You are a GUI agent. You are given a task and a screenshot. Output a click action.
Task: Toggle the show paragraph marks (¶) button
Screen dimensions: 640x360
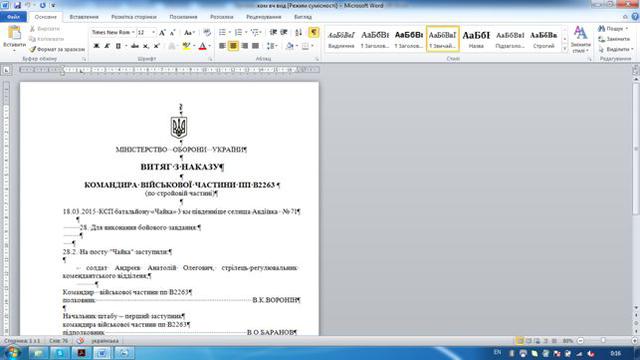[313, 32]
